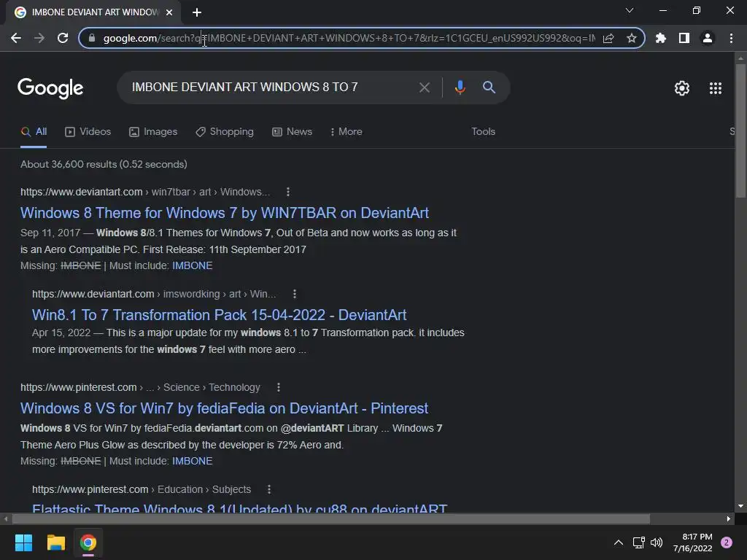Image resolution: width=747 pixels, height=560 pixels.
Task: Open options for imswordking DeviantArt result
Action: pyautogui.click(x=295, y=294)
